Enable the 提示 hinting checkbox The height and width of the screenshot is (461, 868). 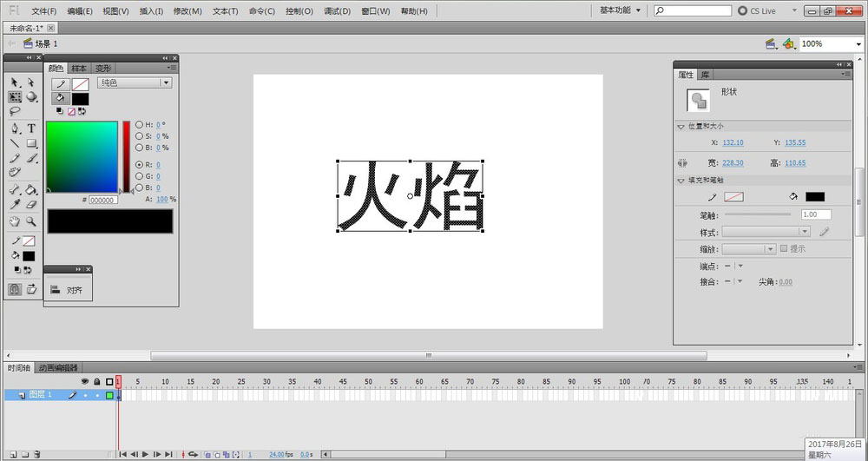[784, 248]
